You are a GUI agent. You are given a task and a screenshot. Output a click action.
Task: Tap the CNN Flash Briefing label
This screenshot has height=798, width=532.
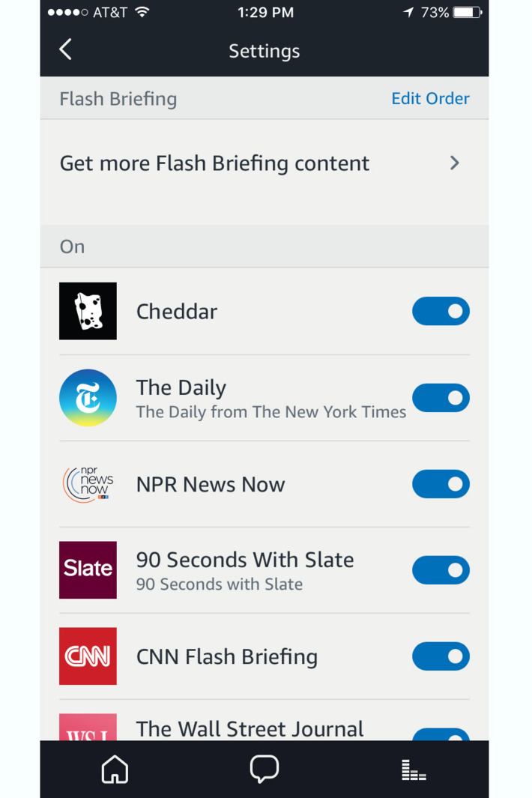click(x=226, y=656)
